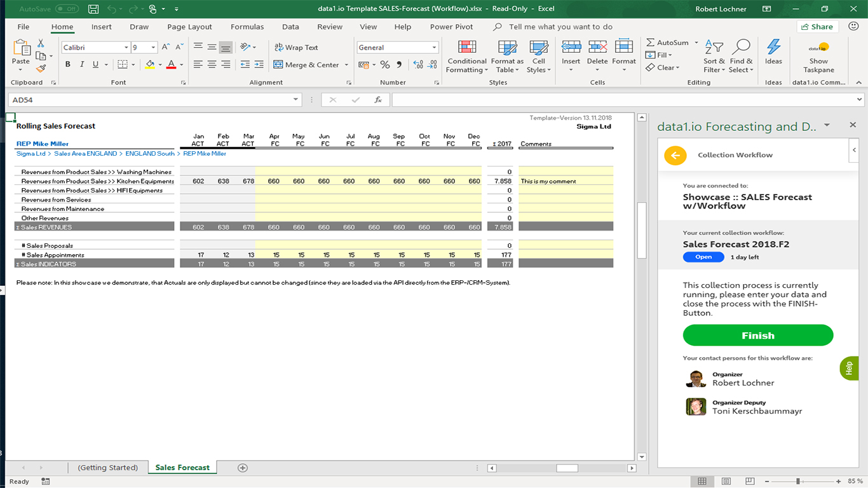Toggle Wrap Text

[296, 48]
